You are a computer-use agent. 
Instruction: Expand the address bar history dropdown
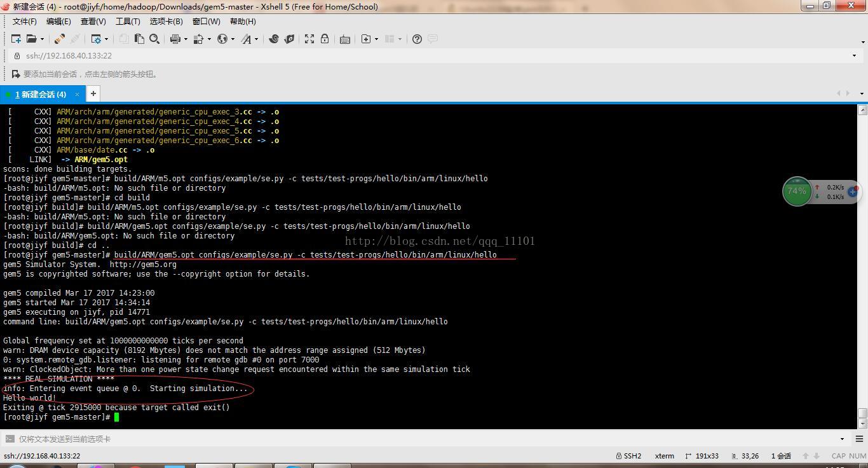[x=854, y=55]
